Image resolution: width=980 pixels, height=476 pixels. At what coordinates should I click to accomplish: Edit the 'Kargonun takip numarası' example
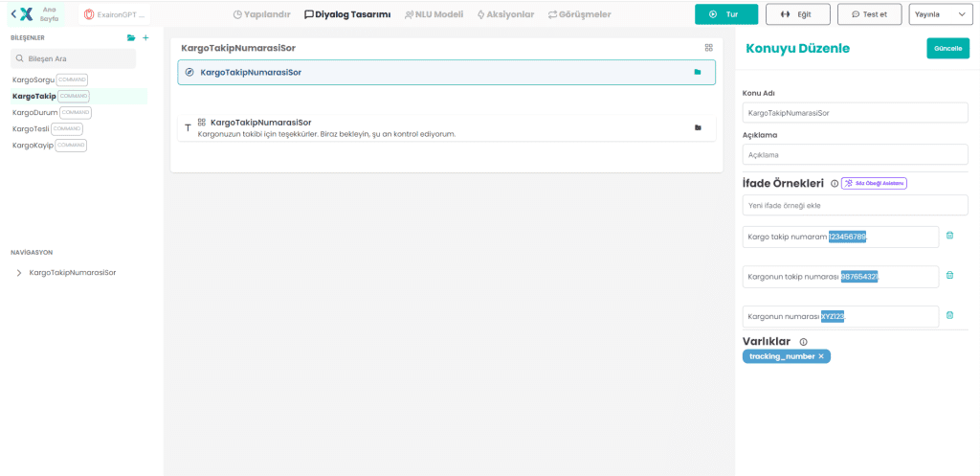tap(840, 277)
